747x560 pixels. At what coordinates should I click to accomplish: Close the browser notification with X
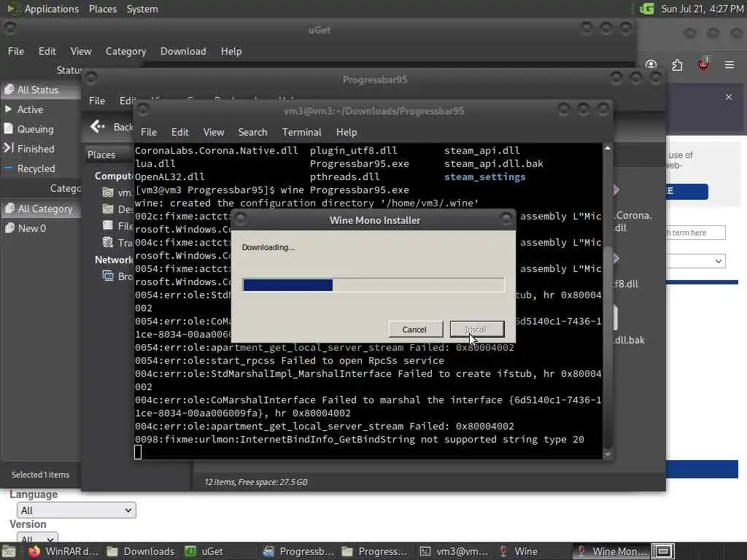[x=729, y=97]
